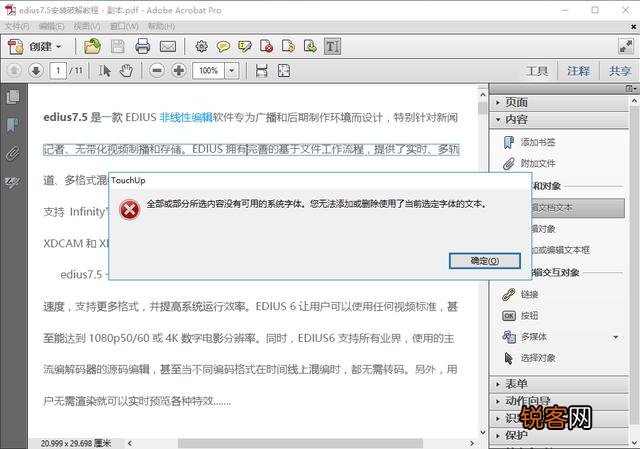Screen dimensions: 640x449
Task: Open the 编辑 menu
Action: 51,27
